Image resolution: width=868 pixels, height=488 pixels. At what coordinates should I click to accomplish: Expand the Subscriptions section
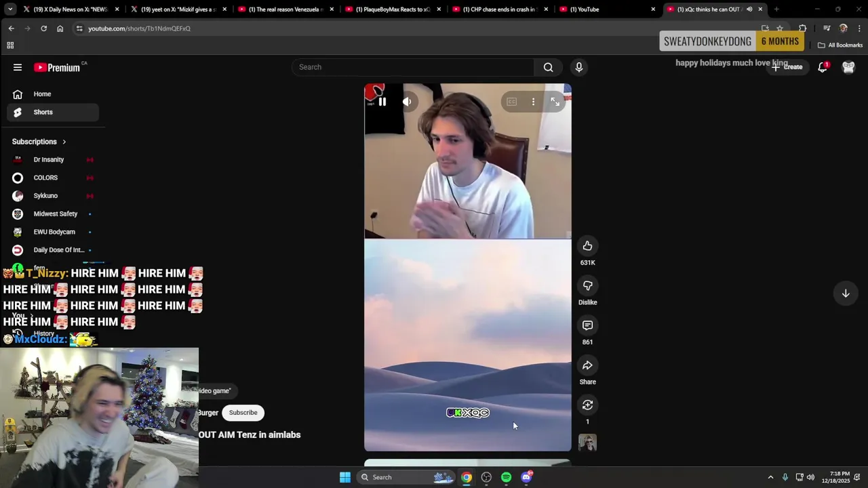[39, 142]
